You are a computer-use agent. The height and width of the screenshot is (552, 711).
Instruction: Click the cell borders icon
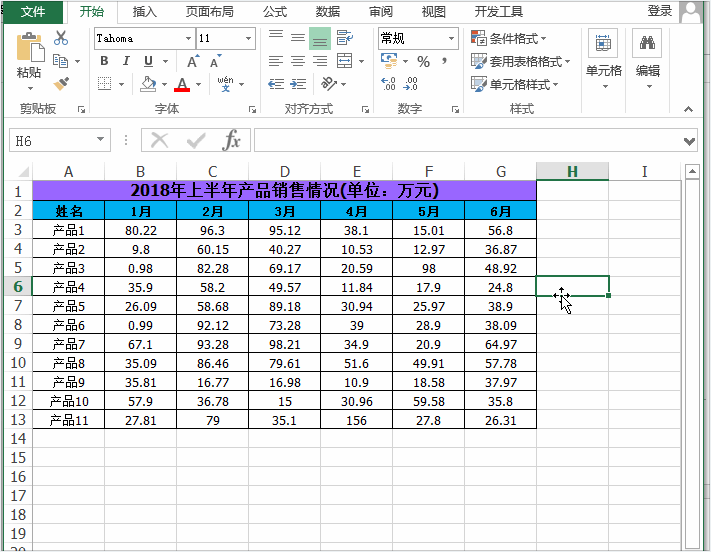coord(105,84)
